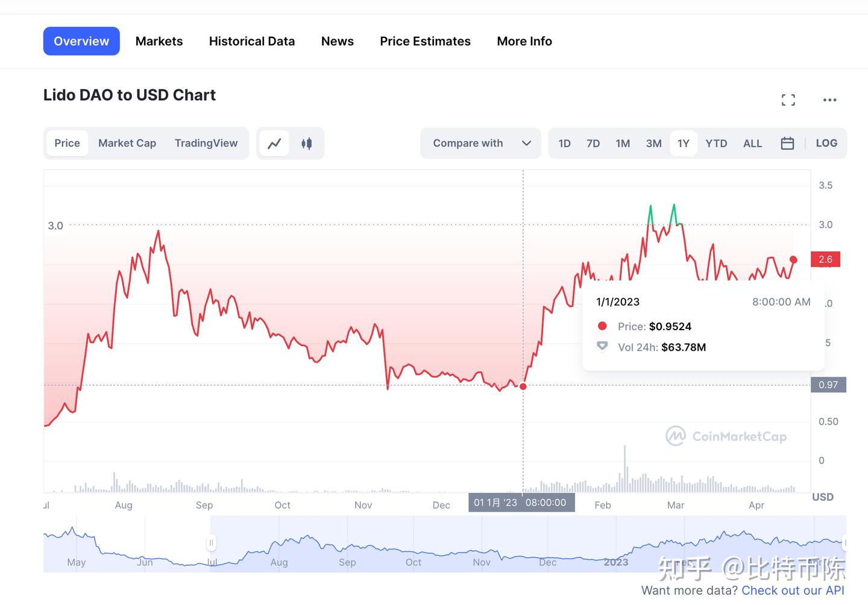This screenshot has height=605, width=868.
Task: Open chart options three-dot menu
Action: (x=829, y=100)
